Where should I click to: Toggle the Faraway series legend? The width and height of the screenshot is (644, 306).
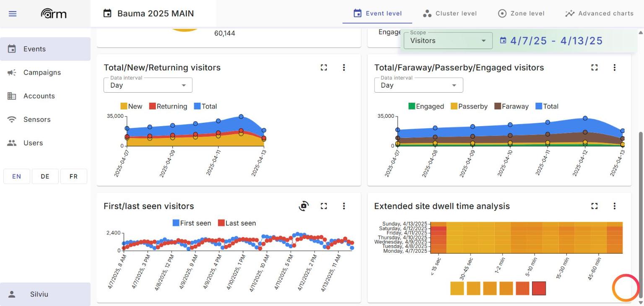point(512,106)
